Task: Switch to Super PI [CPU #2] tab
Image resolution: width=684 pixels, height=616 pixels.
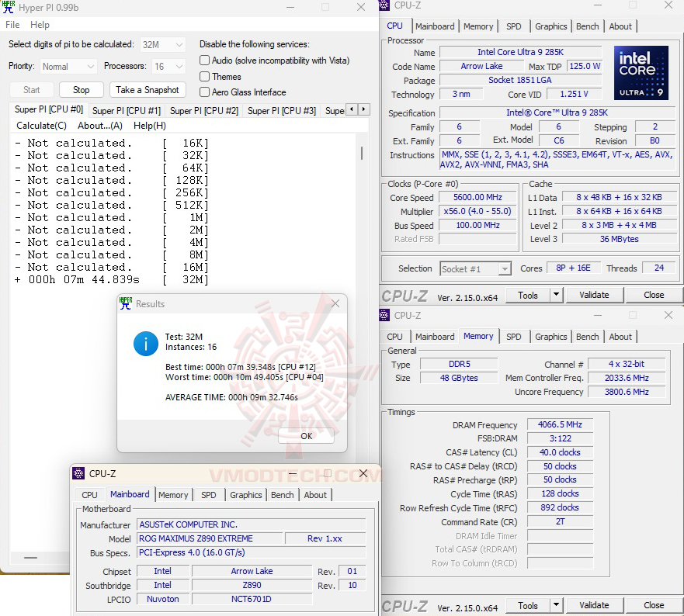Action: click(x=204, y=111)
